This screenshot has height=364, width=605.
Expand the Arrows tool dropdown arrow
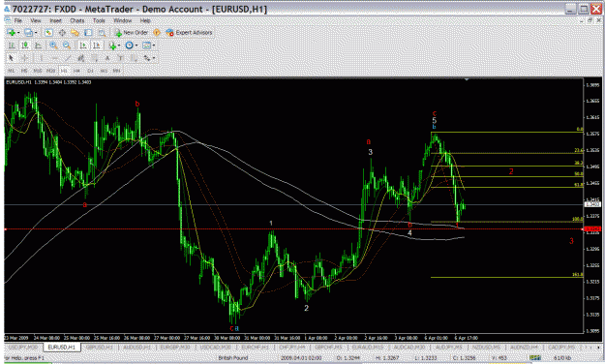pyautogui.click(x=154, y=58)
